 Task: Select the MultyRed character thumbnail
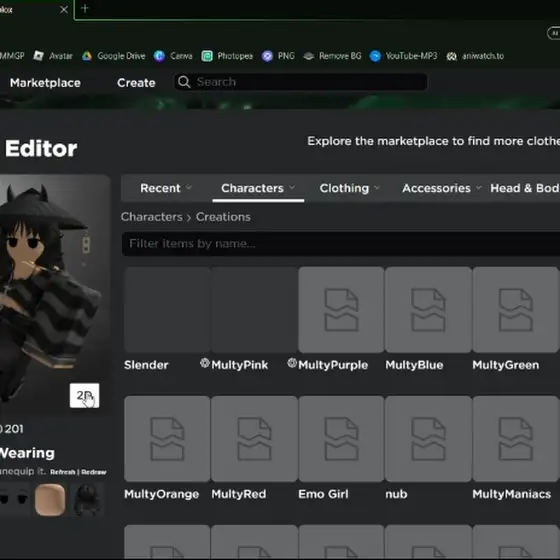254,439
